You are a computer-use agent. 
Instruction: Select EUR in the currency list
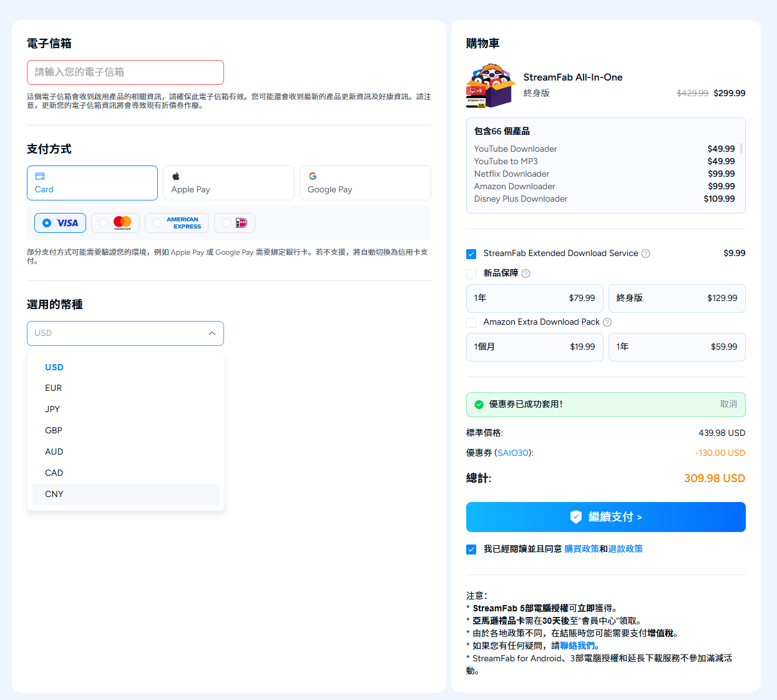tap(126, 388)
